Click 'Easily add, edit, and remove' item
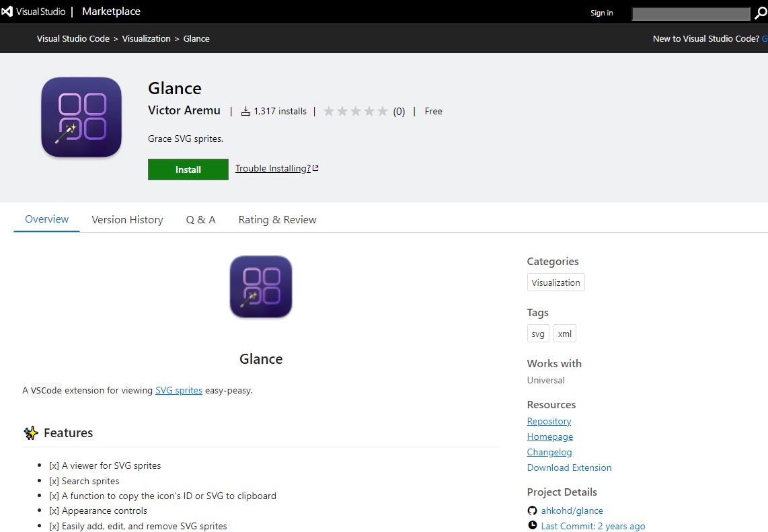 pos(138,526)
